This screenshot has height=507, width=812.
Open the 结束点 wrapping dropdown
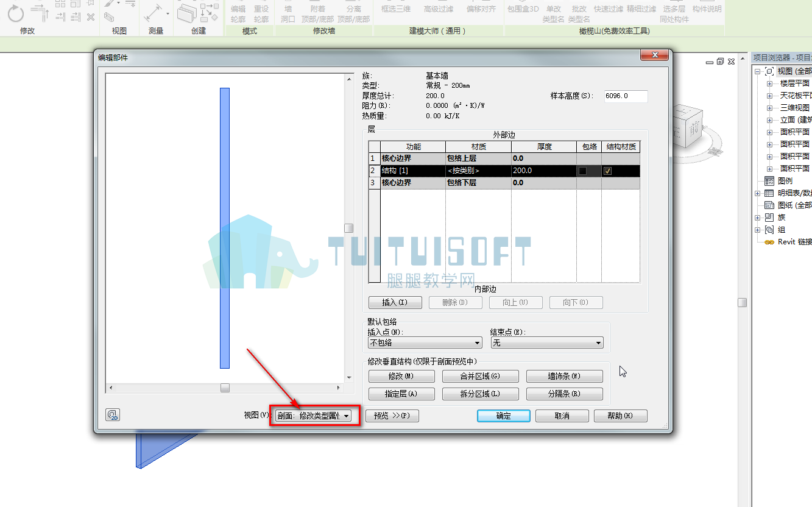547,343
